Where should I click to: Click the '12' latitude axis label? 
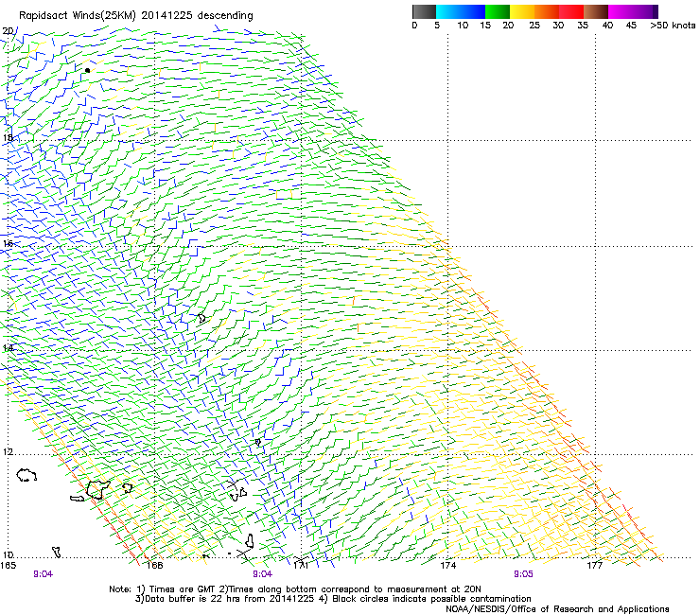click(x=8, y=452)
